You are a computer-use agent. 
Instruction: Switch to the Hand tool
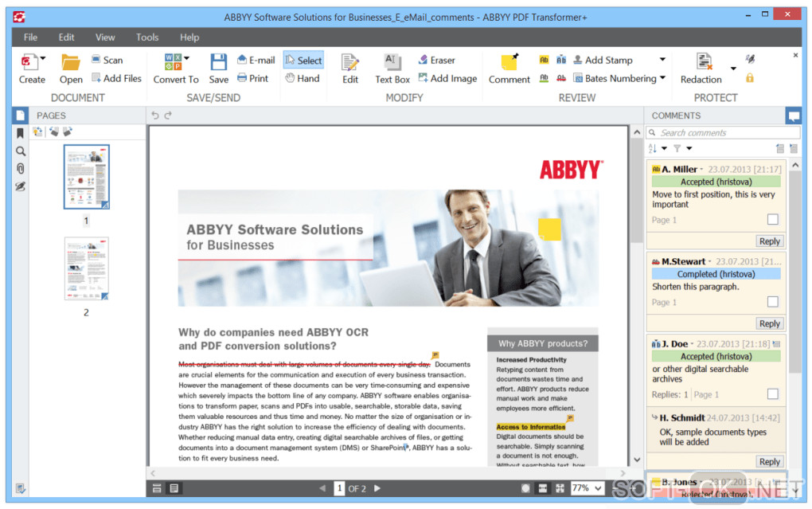(x=303, y=78)
